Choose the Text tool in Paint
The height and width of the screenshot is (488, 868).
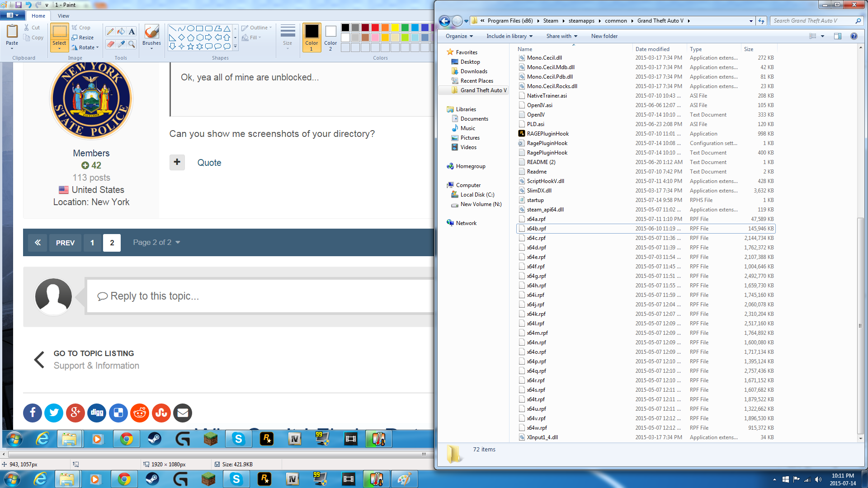tap(132, 31)
